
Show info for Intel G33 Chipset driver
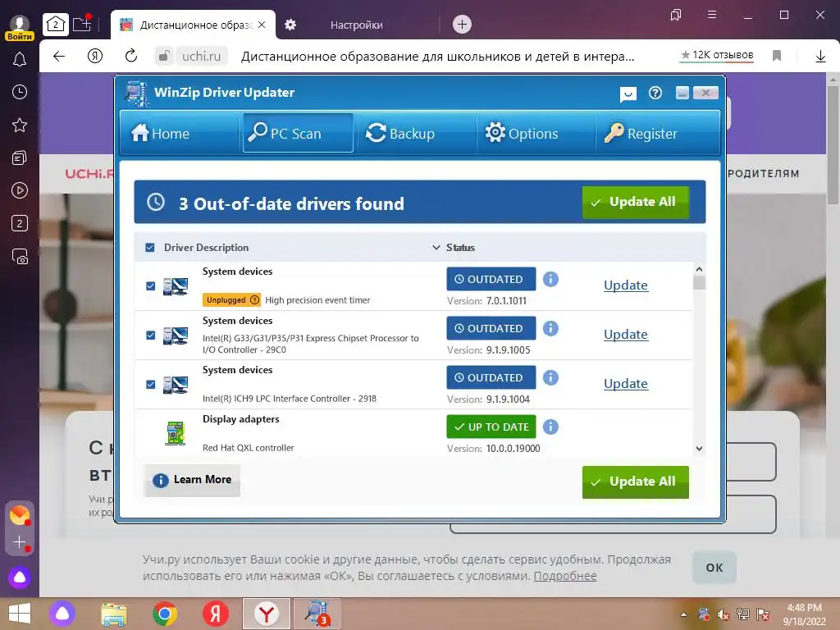click(x=550, y=328)
